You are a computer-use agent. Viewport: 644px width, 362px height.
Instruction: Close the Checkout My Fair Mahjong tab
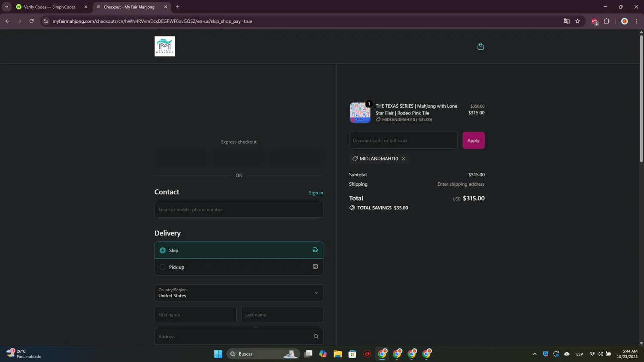click(x=165, y=7)
